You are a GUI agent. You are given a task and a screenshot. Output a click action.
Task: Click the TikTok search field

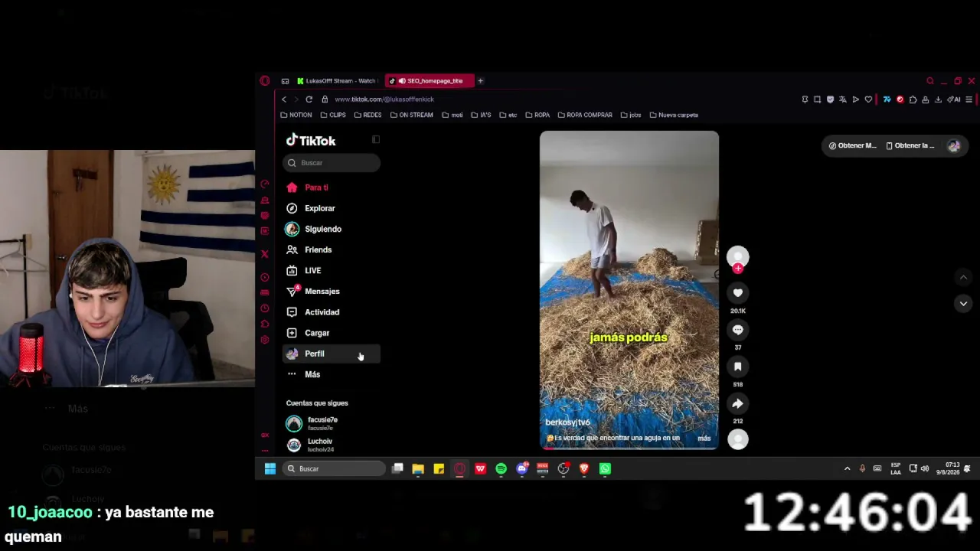(332, 162)
